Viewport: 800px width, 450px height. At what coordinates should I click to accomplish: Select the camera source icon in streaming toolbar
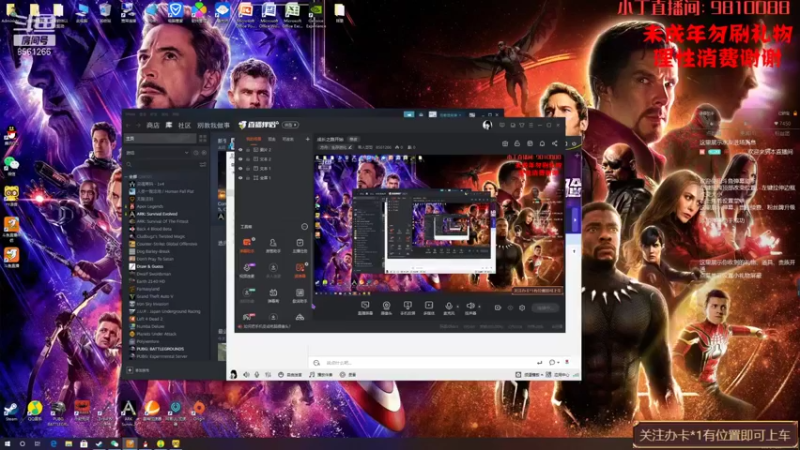(x=386, y=306)
